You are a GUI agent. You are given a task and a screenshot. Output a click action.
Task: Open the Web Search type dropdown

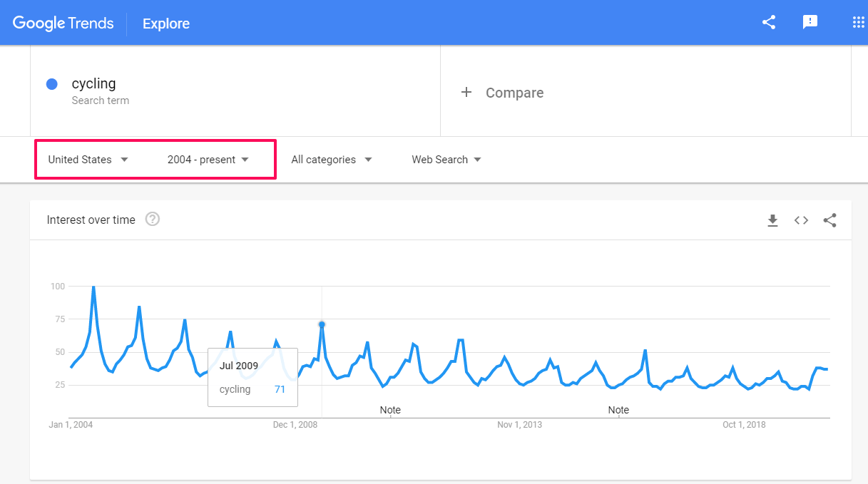coord(446,160)
